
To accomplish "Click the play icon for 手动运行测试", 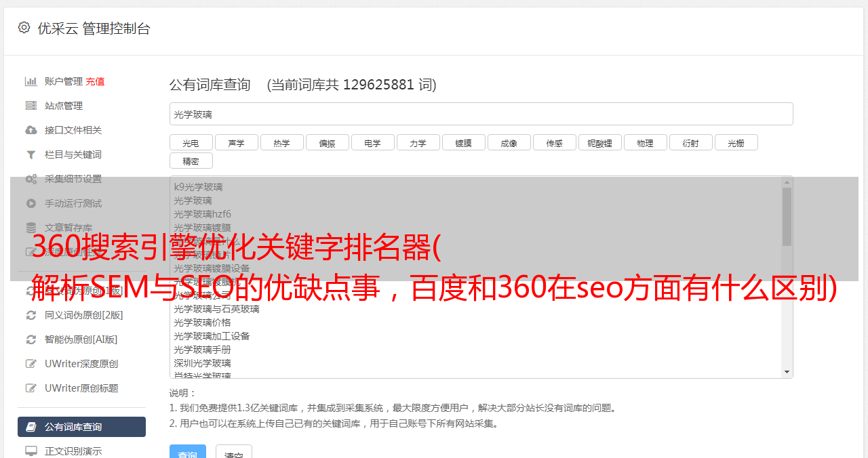I will pos(31,203).
